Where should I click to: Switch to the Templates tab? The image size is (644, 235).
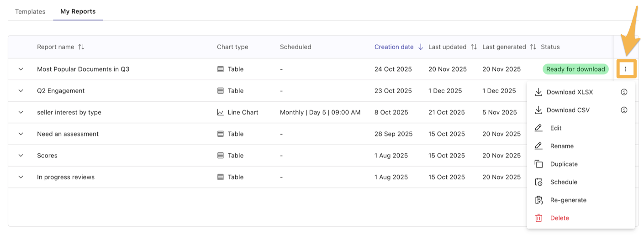30,11
